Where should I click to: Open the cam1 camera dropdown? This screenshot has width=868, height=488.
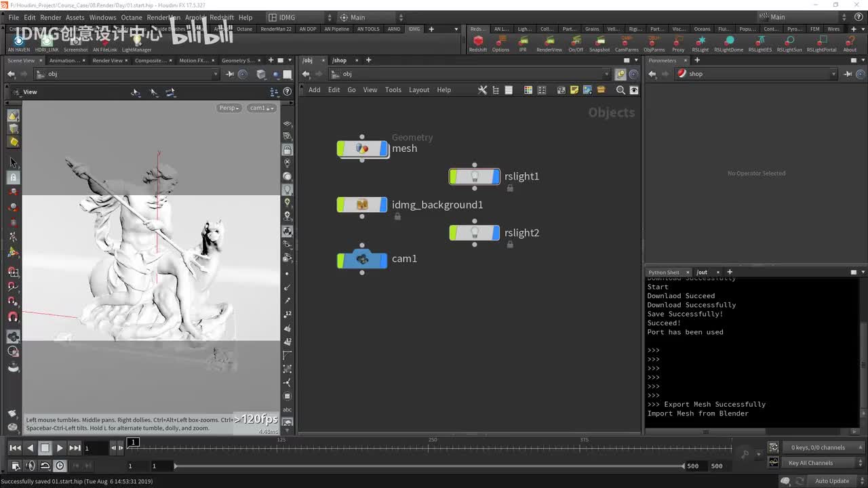[x=261, y=108]
